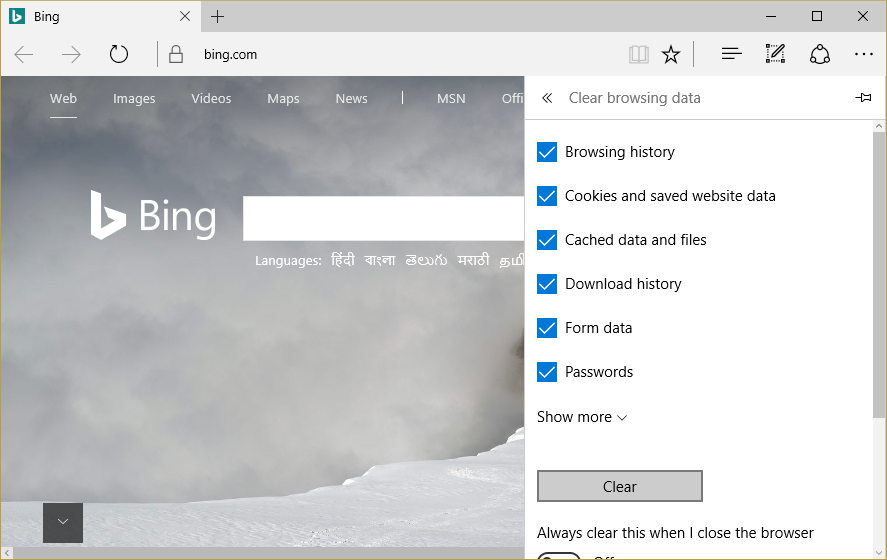Disable the Download history checkbox

click(x=547, y=284)
